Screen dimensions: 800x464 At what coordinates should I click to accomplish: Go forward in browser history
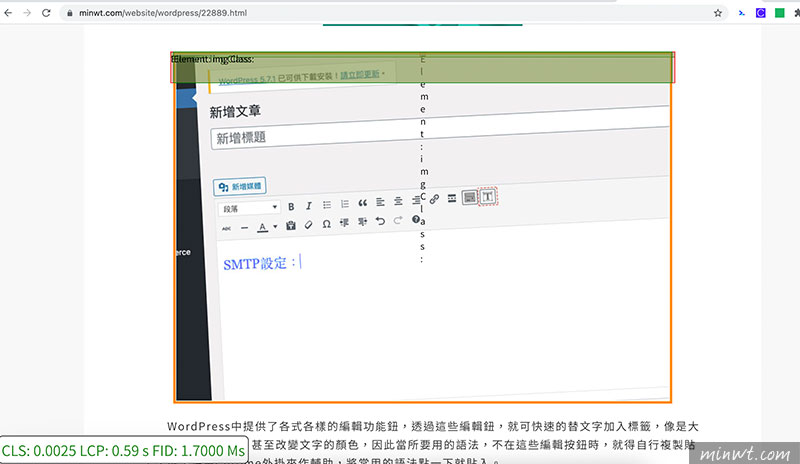pyautogui.click(x=27, y=13)
